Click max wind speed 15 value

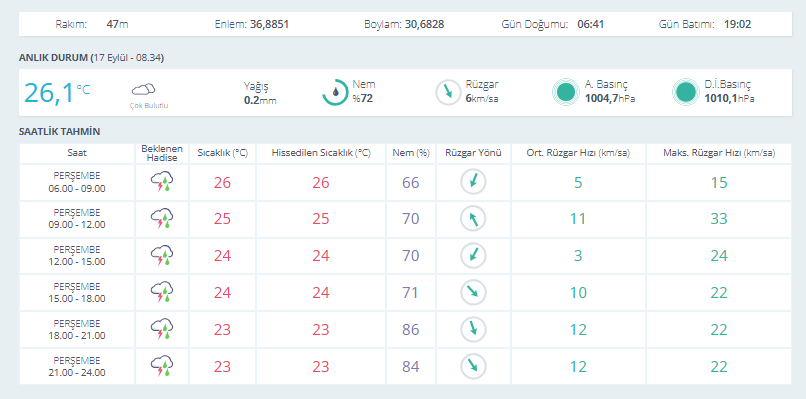[719, 183]
